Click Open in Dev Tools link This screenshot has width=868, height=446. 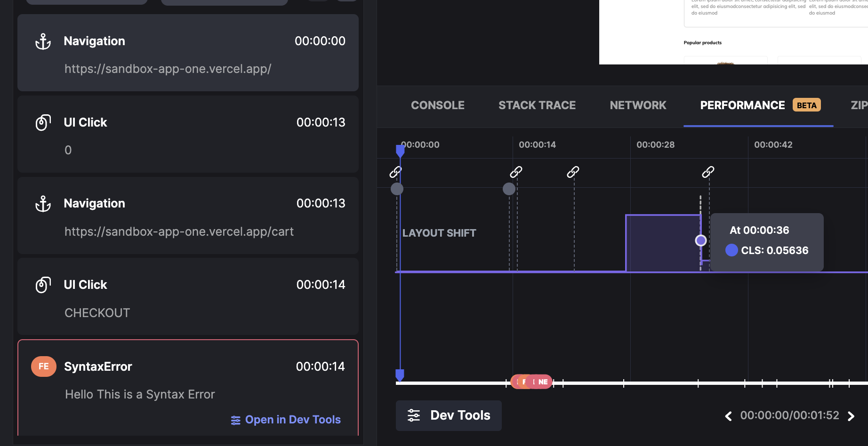tap(286, 420)
